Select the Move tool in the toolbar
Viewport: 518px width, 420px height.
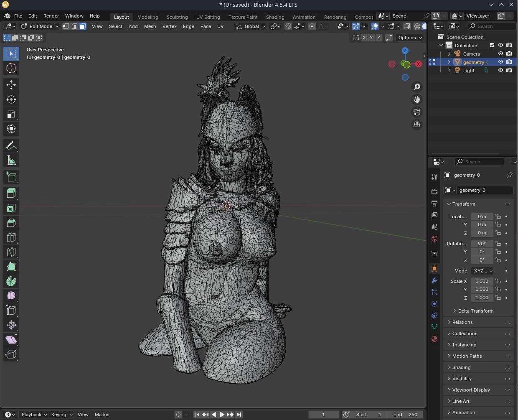pos(11,85)
